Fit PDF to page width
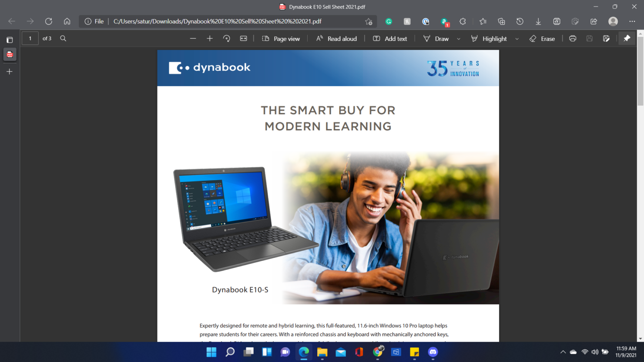Viewport: 644px width, 362px height. (244, 38)
